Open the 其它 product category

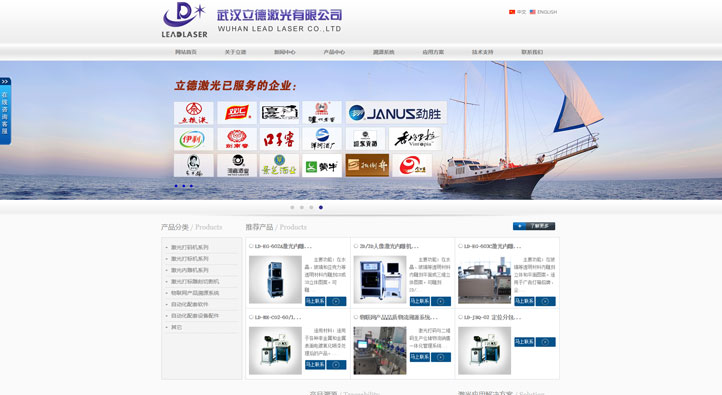[x=176, y=327]
